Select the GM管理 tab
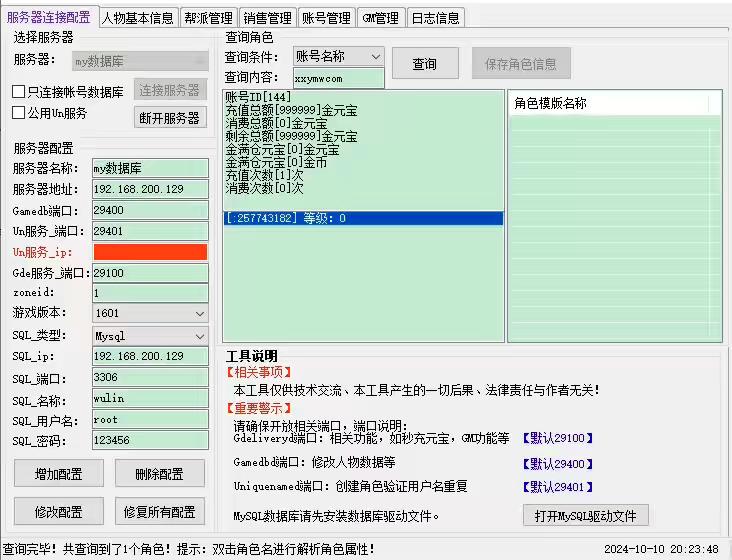732x560 pixels. click(380, 18)
